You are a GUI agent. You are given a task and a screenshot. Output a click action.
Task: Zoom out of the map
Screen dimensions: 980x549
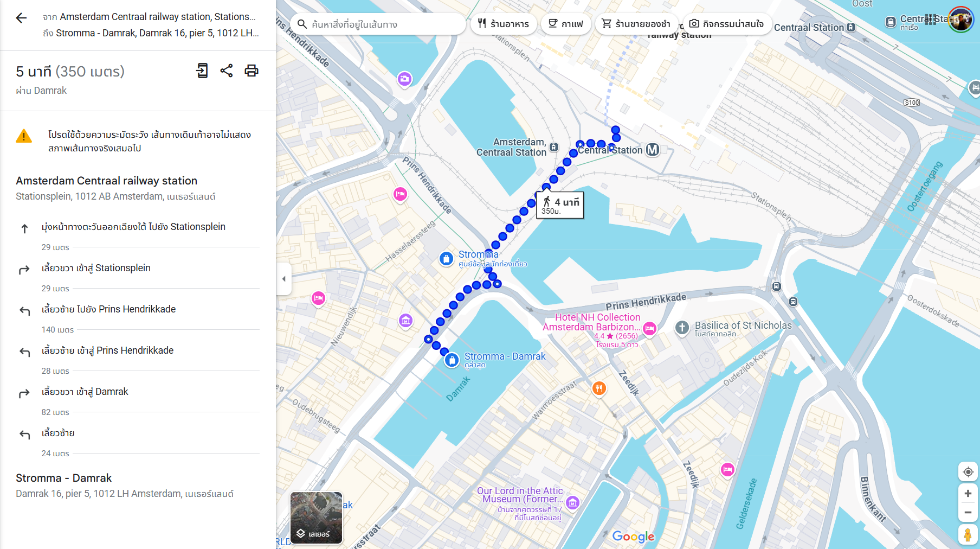click(x=968, y=513)
